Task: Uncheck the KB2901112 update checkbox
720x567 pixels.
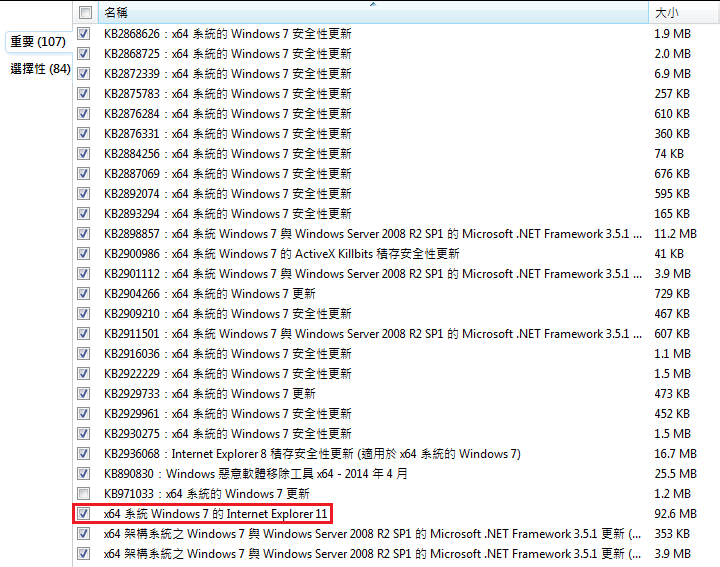Action: pos(84,274)
